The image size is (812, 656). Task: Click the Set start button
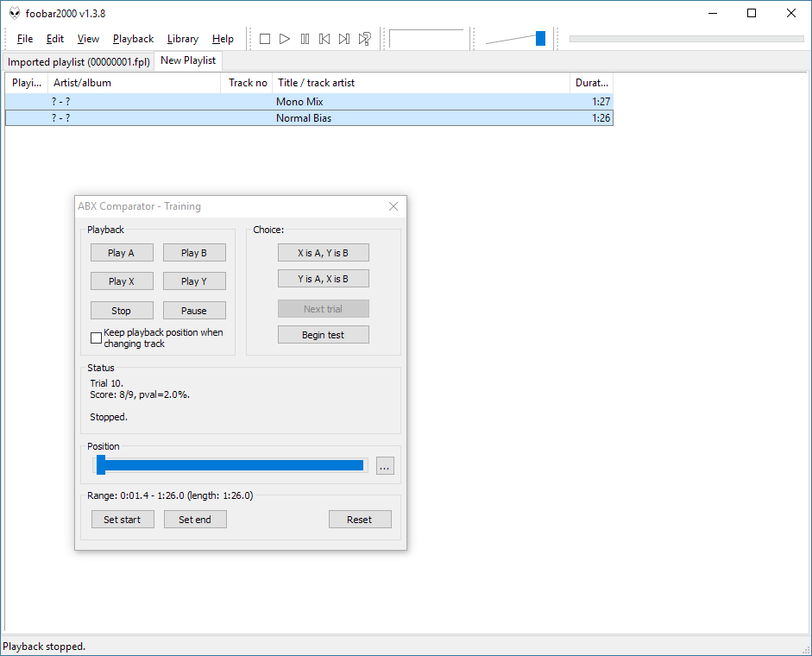(x=123, y=520)
